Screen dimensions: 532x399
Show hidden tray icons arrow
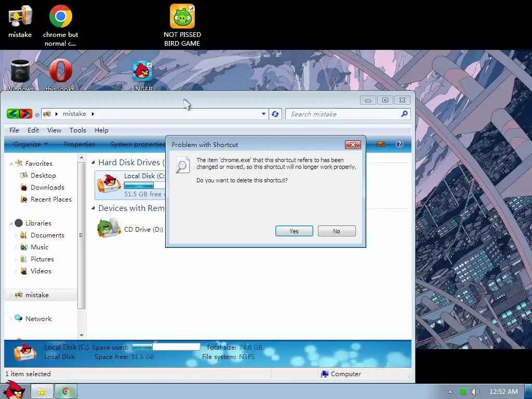[x=450, y=392]
